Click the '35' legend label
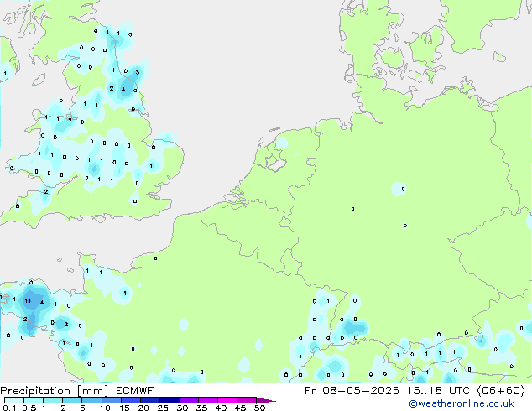532x411 pixels. point(201,408)
